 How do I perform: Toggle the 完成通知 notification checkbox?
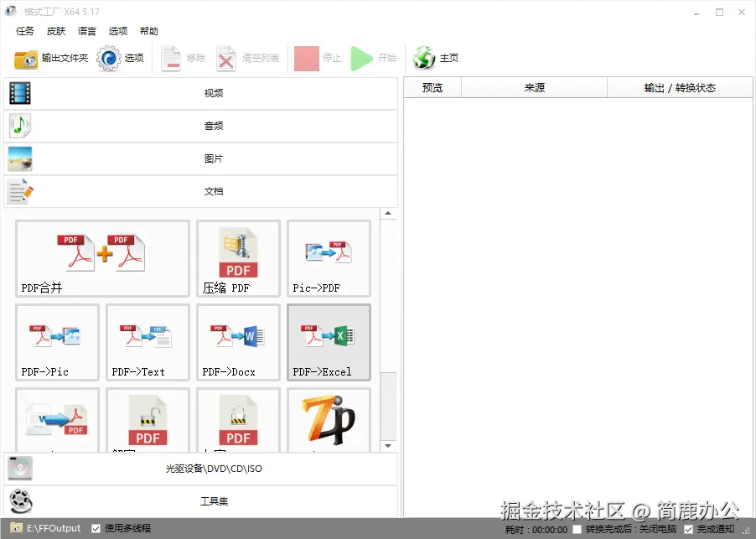(689, 528)
